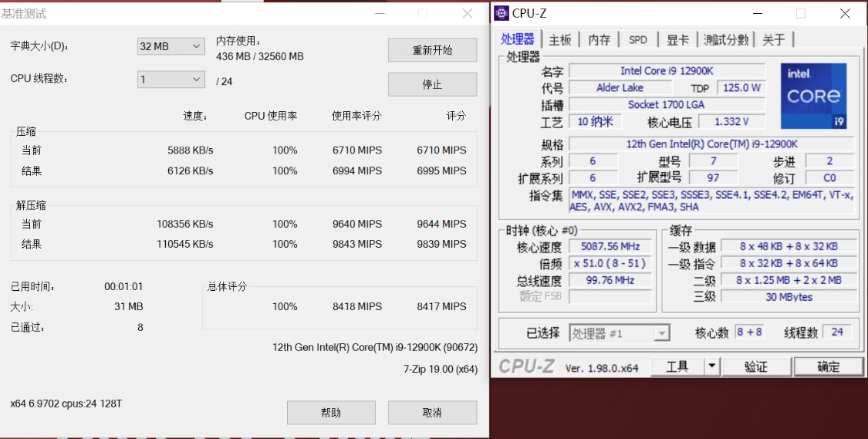Screen dimensions: 868x439
Task: Click the Intel Core i9 logo
Action: (814, 96)
